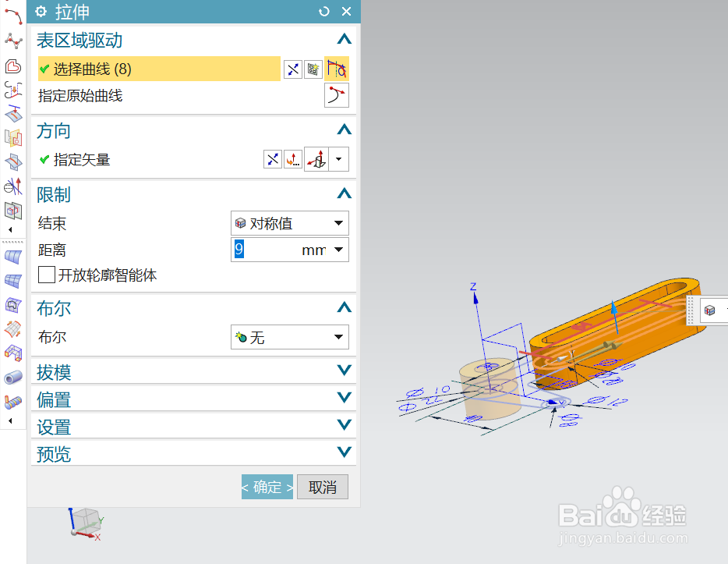Click the project curve tool icon in left toolbar
Viewport: 728px width, 564px height.
(x=13, y=90)
